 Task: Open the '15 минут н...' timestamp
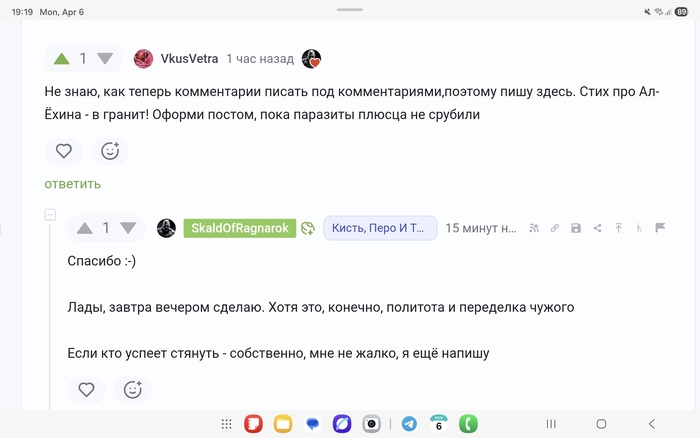coord(481,228)
